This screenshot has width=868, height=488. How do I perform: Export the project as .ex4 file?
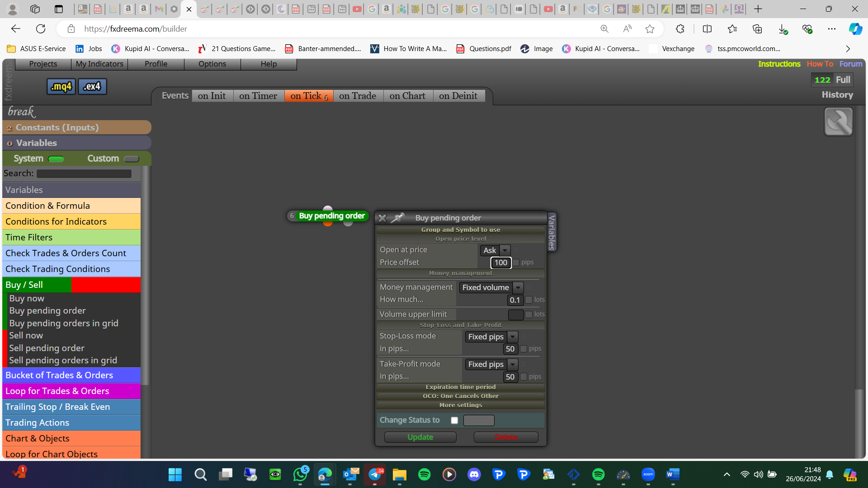click(92, 86)
